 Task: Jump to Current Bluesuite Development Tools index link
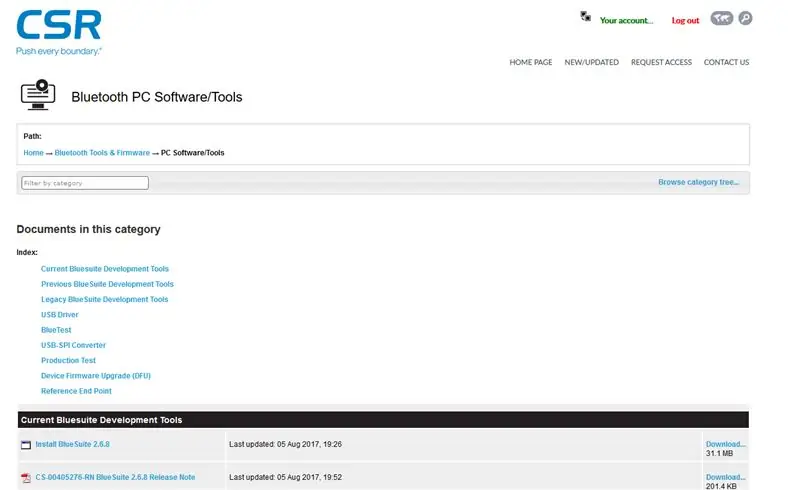click(105, 269)
